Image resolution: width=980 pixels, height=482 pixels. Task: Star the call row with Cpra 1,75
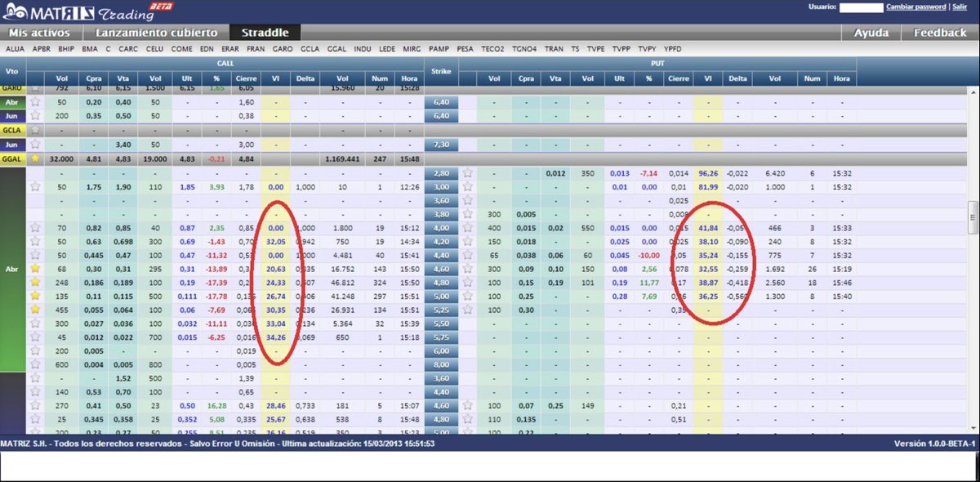[35, 186]
